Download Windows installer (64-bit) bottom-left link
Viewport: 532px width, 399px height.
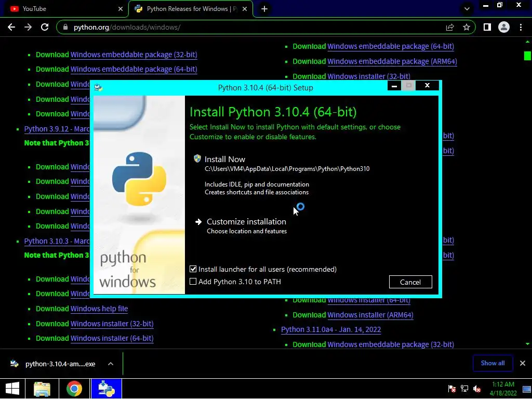coord(112,338)
